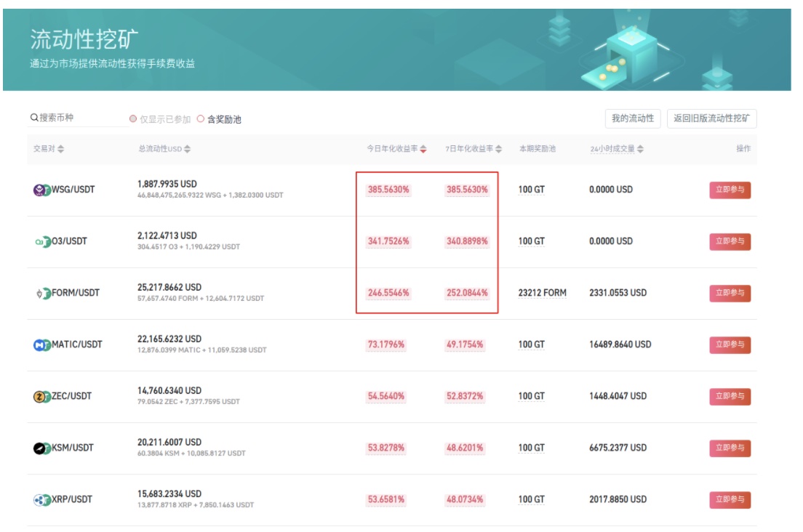Click 7-day yield 252.0844%
Viewport: 803px width, 532px height.
(467, 293)
